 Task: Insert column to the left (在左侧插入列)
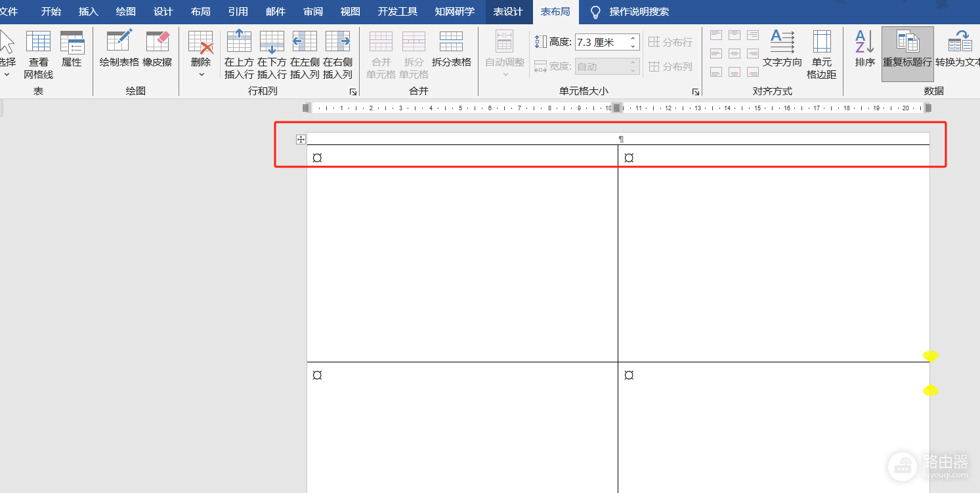tap(305, 54)
